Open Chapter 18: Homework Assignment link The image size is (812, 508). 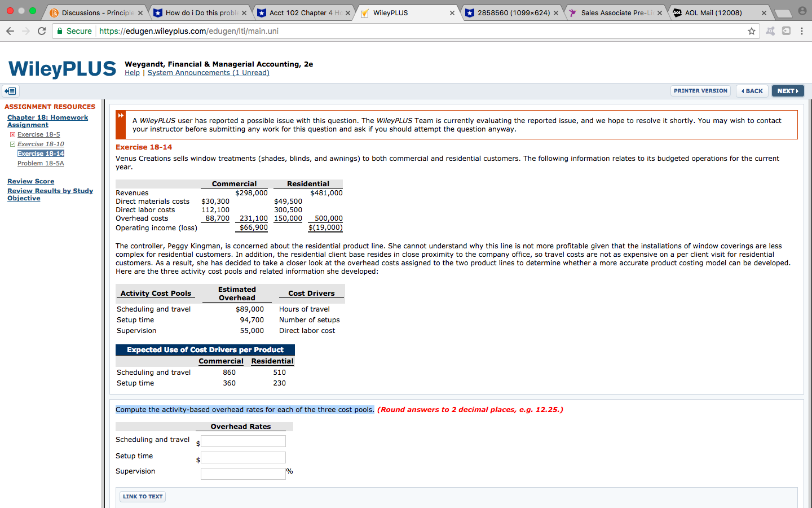pos(47,121)
